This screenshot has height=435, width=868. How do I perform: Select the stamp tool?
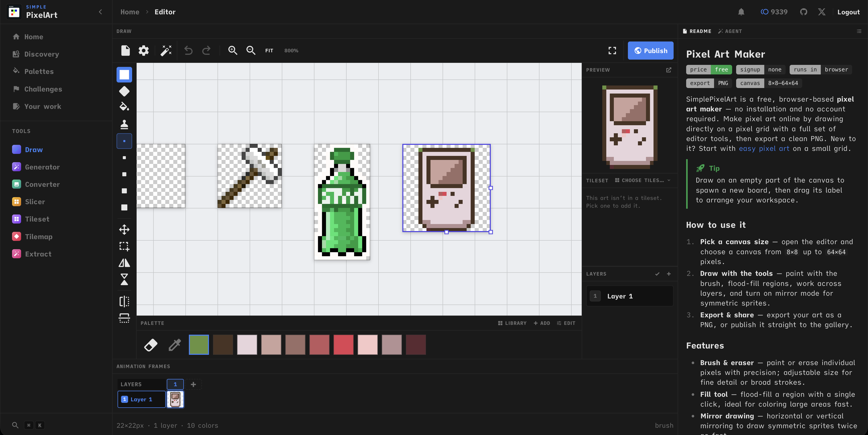[x=124, y=124]
